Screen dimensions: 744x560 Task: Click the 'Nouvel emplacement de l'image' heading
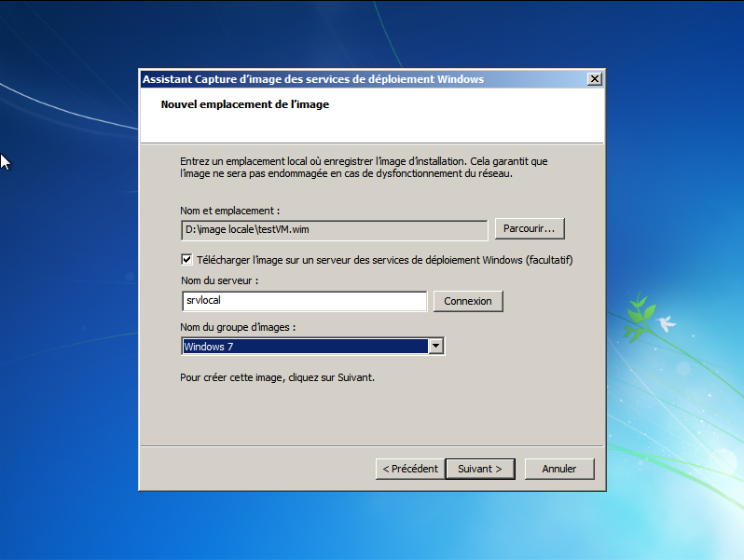point(245,104)
